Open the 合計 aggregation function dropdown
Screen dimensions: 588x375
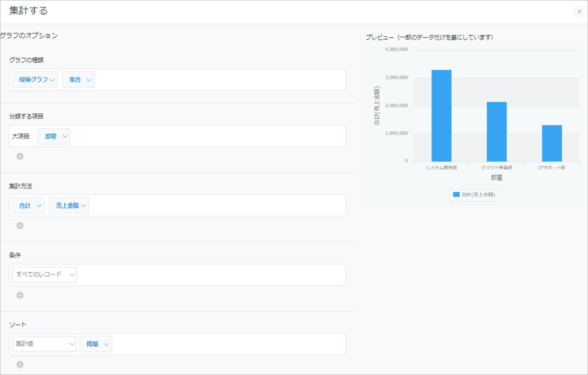pyautogui.click(x=28, y=206)
